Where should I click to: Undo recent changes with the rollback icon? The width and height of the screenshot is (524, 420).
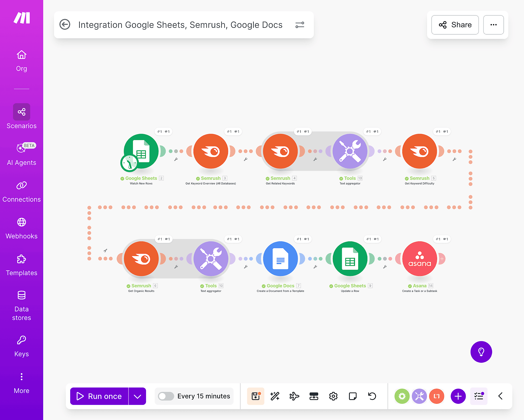(372, 396)
